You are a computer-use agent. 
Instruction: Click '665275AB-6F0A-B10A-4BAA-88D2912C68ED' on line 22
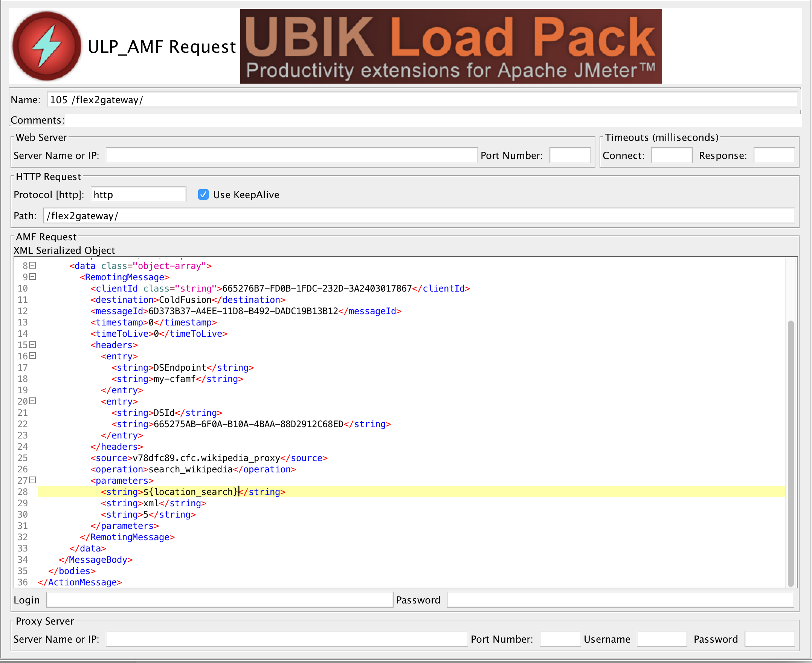click(x=249, y=424)
